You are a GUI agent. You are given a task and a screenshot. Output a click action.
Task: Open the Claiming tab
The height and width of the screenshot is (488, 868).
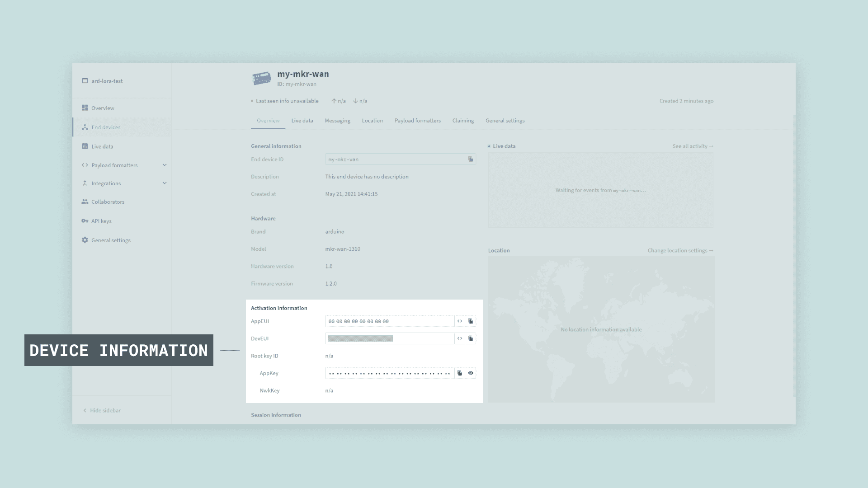pos(463,121)
